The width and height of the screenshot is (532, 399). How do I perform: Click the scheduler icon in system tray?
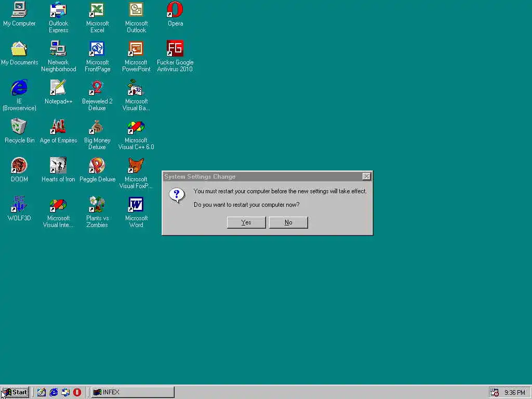(x=495, y=392)
